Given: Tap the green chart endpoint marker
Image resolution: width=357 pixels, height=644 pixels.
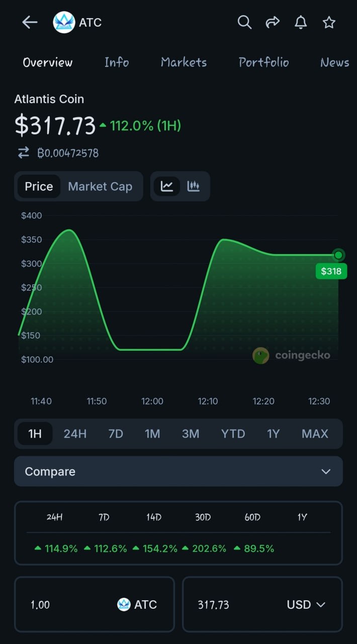Looking at the screenshot, I should point(338,255).
